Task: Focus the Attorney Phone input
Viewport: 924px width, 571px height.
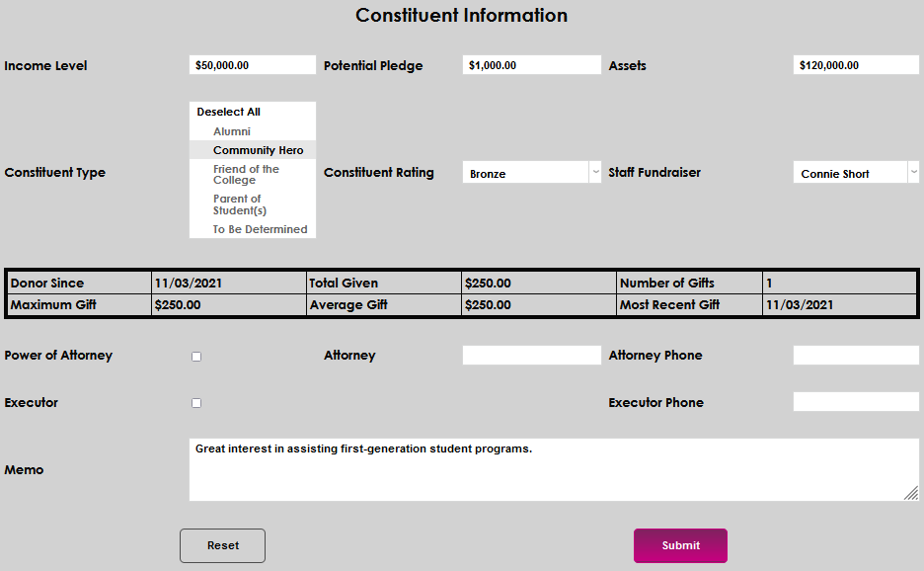Action: point(856,356)
